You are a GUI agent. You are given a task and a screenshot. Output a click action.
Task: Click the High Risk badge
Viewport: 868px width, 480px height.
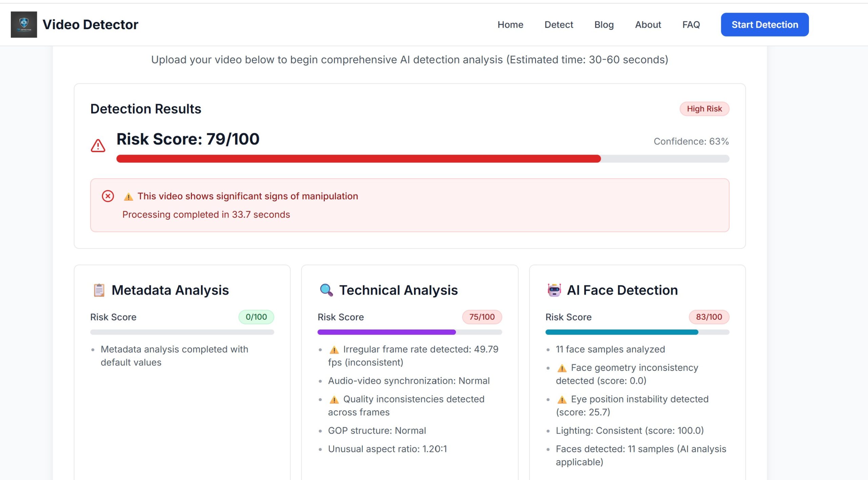click(x=704, y=109)
